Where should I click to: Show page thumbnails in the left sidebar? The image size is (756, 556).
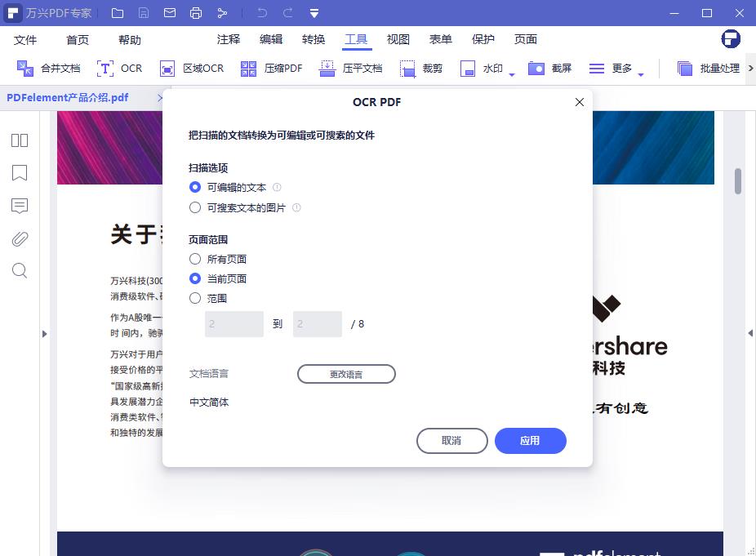tap(19, 140)
